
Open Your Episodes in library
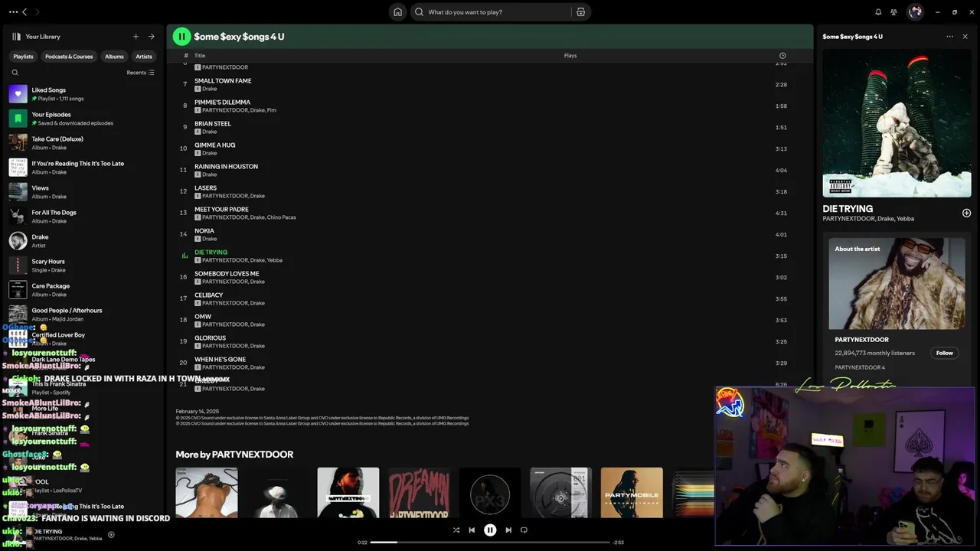click(x=83, y=119)
